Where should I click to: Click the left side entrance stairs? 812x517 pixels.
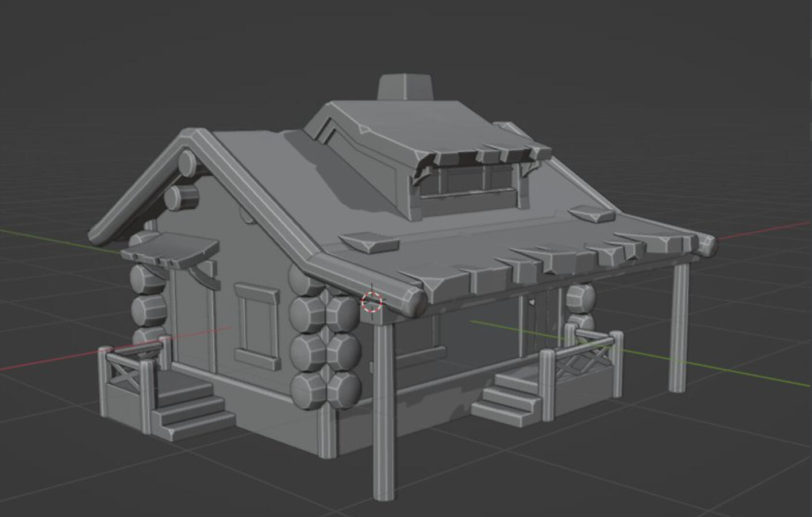click(188, 407)
